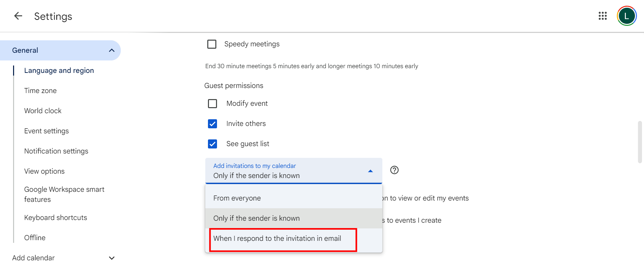The image size is (644, 263).
Task: Open the Time zone section
Action: [40, 91]
